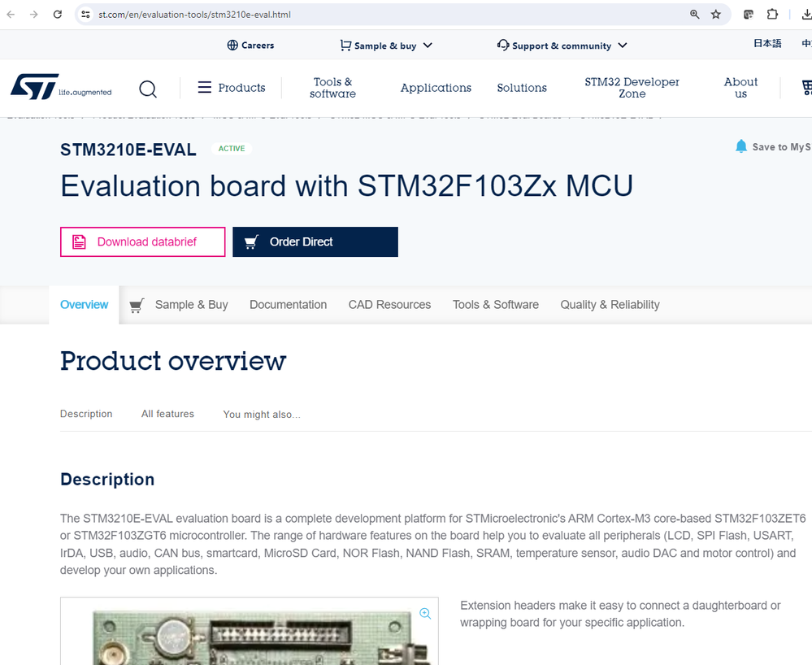Jump to Description section link
Screen dimensions: 812x665
click(x=86, y=414)
